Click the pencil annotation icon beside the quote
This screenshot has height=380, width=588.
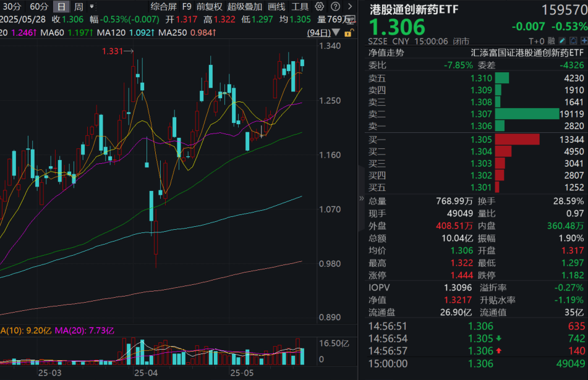[562, 41]
